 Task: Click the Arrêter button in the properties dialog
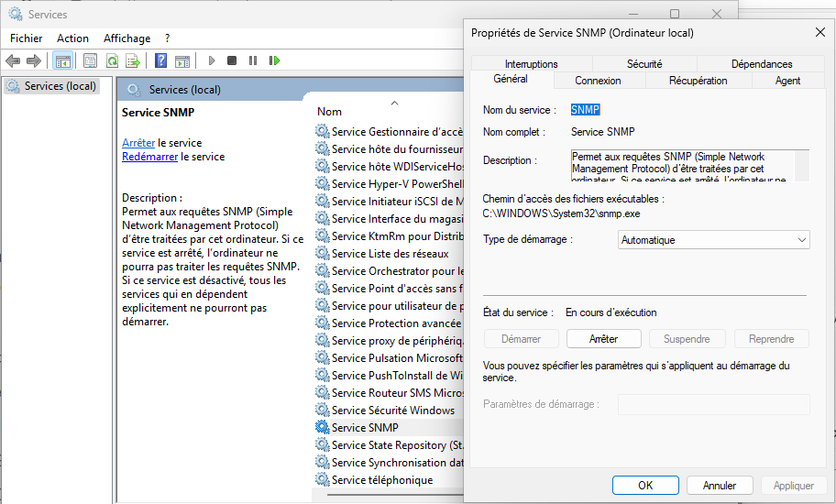[x=603, y=339]
